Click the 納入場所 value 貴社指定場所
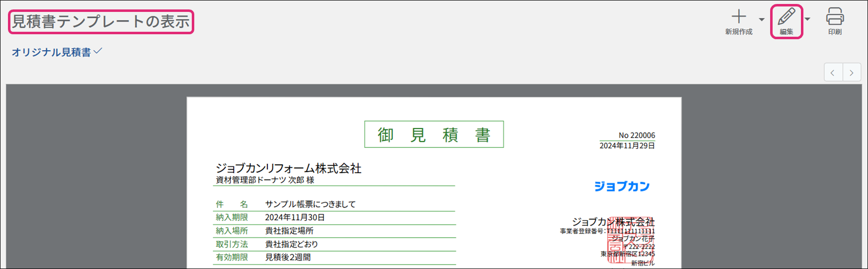 tap(289, 231)
